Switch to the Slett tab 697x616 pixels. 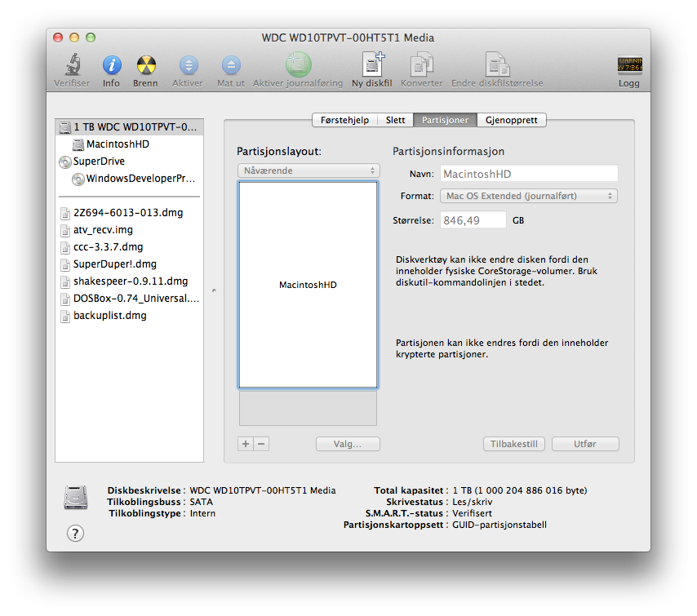coord(395,120)
